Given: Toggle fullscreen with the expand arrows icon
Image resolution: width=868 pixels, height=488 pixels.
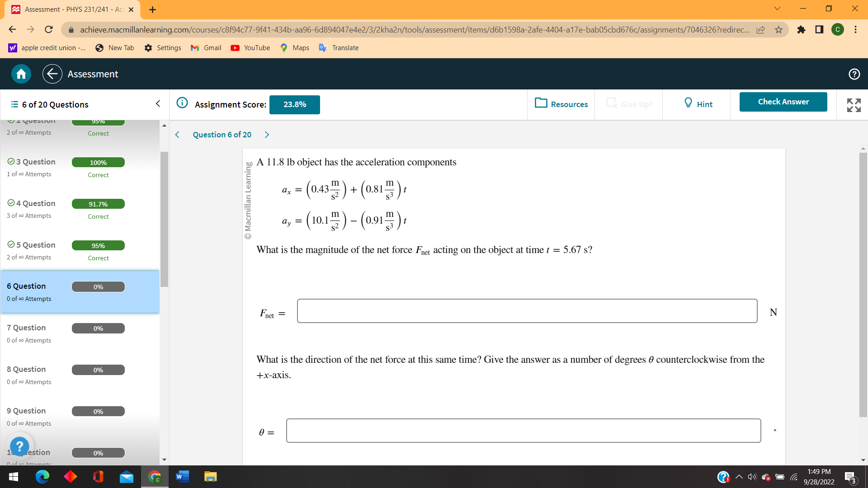Looking at the screenshot, I should (x=854, y=105).
